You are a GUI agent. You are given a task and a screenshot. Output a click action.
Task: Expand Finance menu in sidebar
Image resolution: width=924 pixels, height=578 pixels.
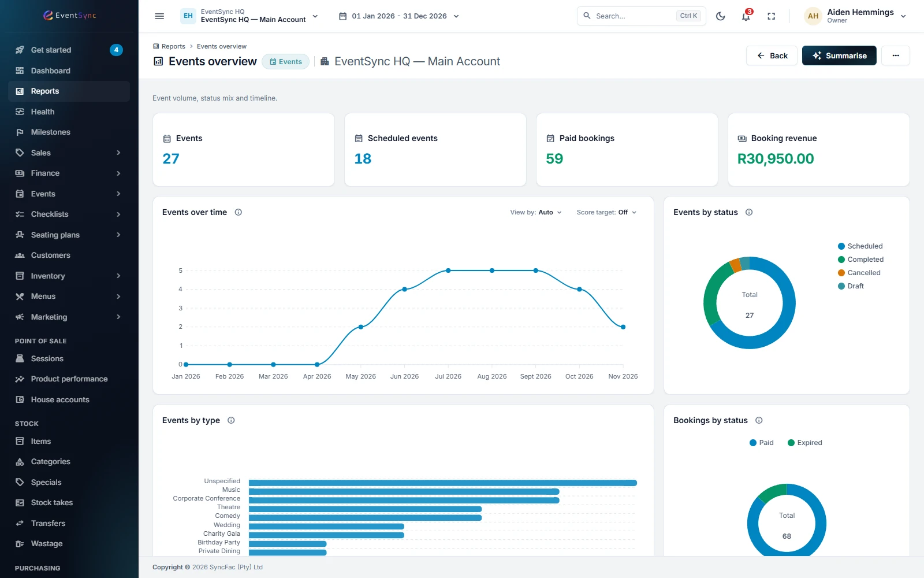pos(69,173)
